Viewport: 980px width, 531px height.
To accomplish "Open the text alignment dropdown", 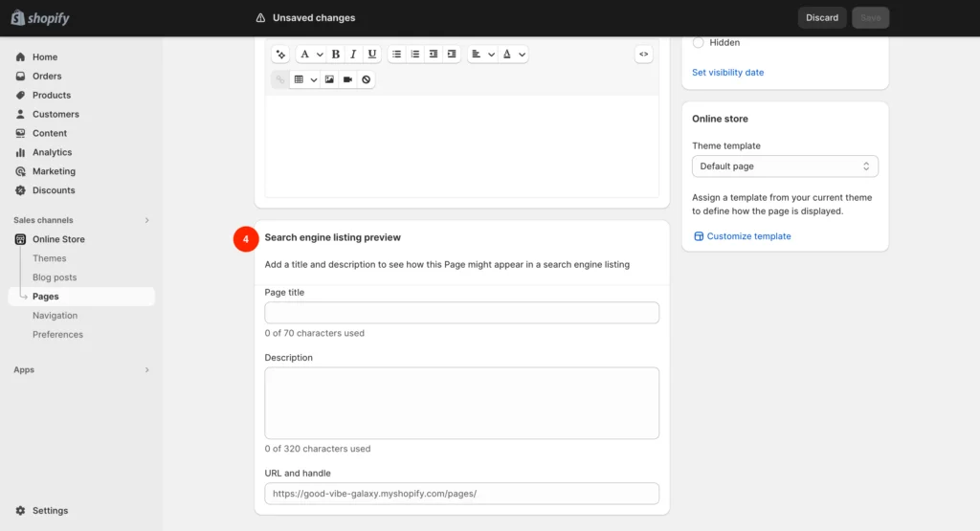I will [x=482, y=55].
